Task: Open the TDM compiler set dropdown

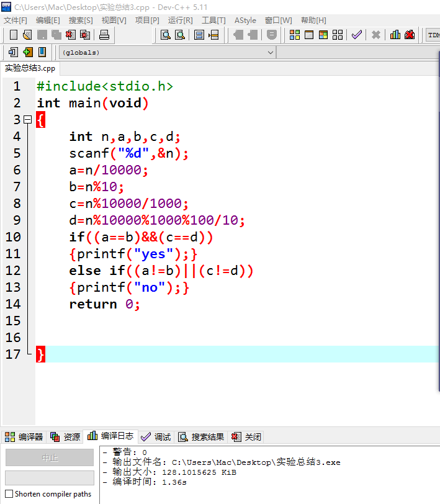Action: 433,35
